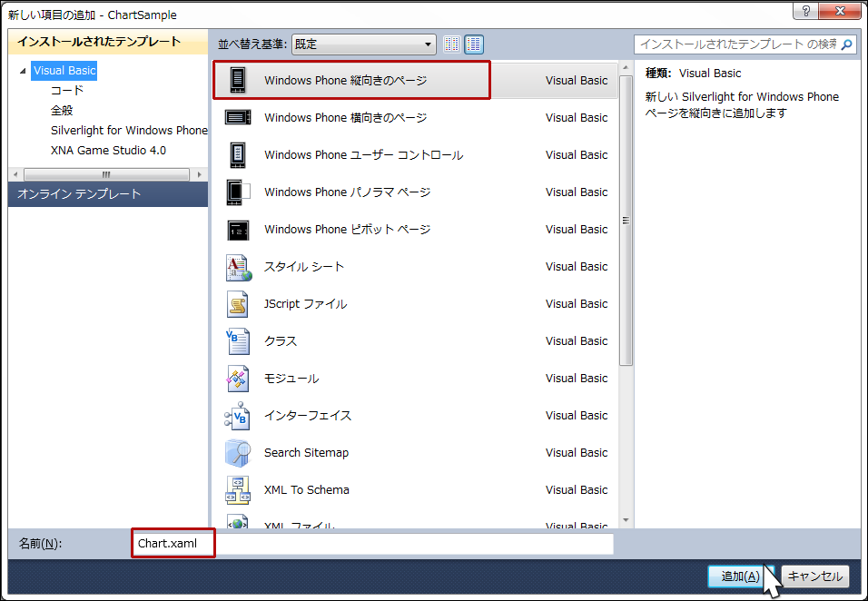Choose the モジュール template icon
The width and height of the screenshot is (868, 601).
pos(238,379)
